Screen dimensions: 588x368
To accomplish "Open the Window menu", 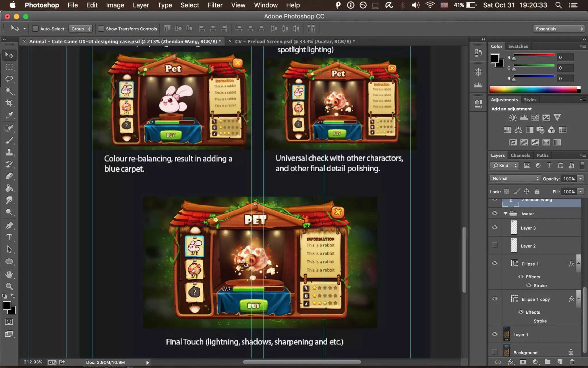I will point(266,5).
